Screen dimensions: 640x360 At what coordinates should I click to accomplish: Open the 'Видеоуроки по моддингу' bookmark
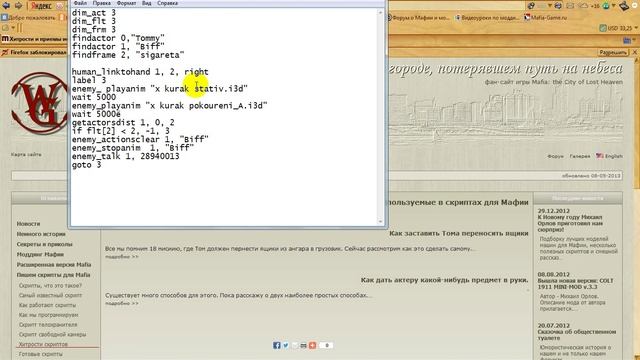(x=487, y=18)
